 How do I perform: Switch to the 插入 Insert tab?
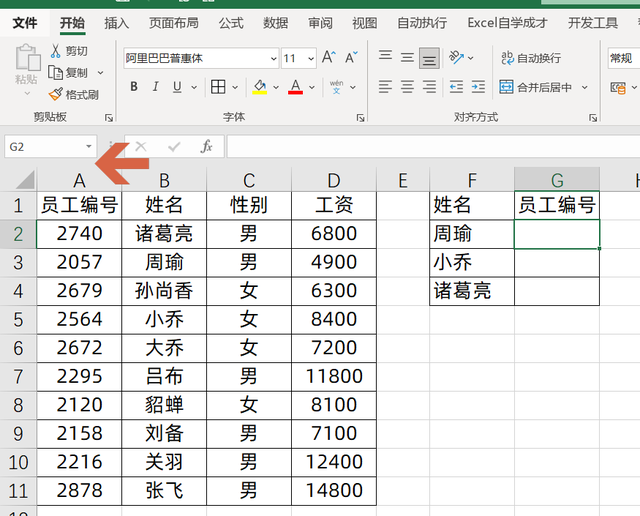point(116,23)
